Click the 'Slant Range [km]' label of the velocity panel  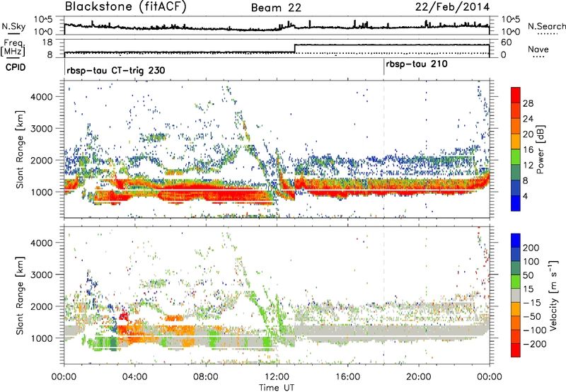click(x=20, y=295)
